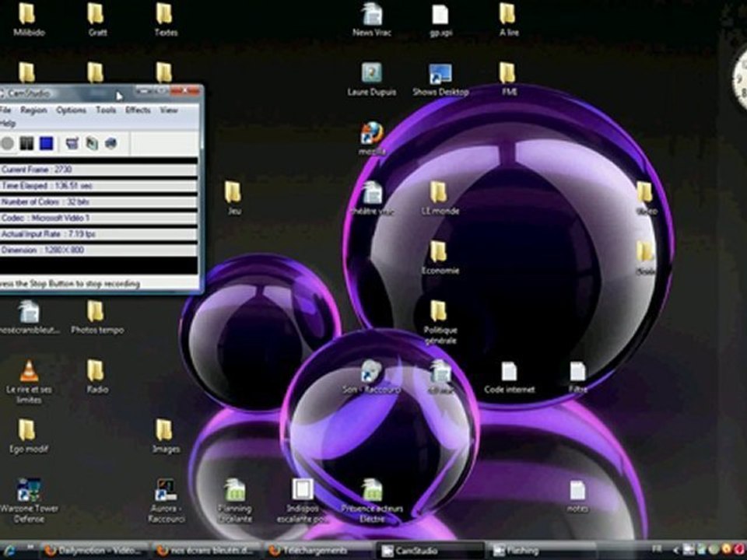The image size is (747, 560).
Task: Open the Effects menu in CamStudio
Action: (x=138, y=110)
